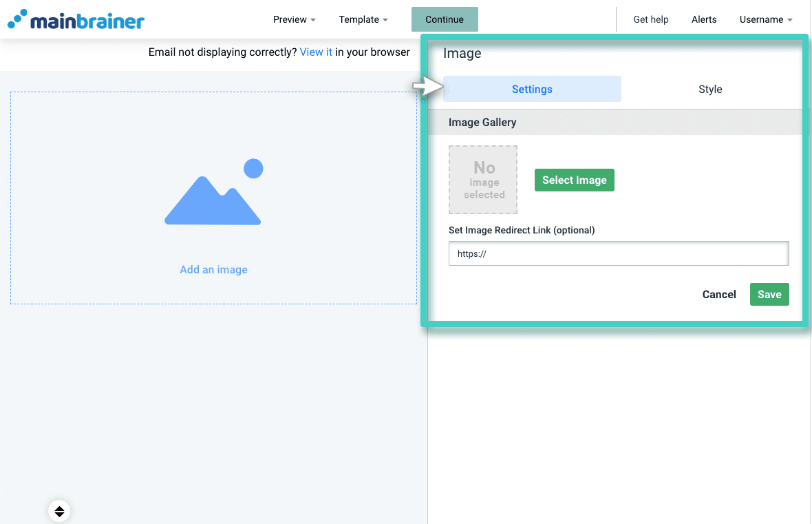Click the reorder arrows icon below the image block
Screen dimensions: 812x524
point(59,510)
